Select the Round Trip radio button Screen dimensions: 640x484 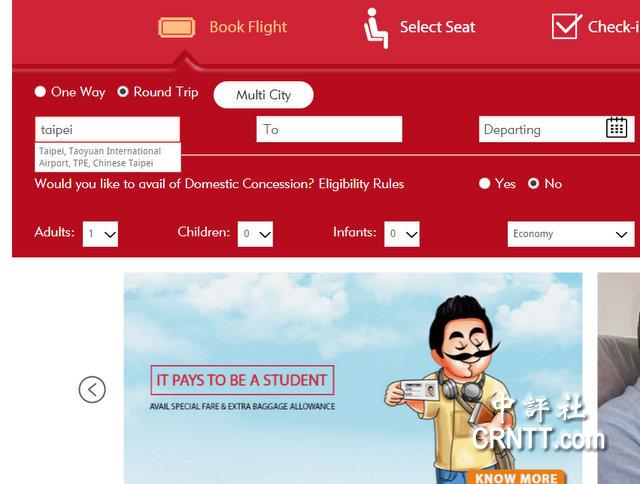[123, 91]
